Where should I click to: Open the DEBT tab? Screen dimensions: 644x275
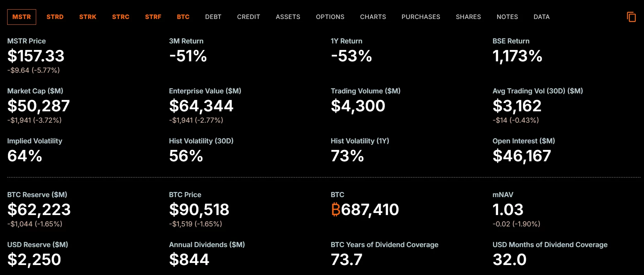pos(213,17)
